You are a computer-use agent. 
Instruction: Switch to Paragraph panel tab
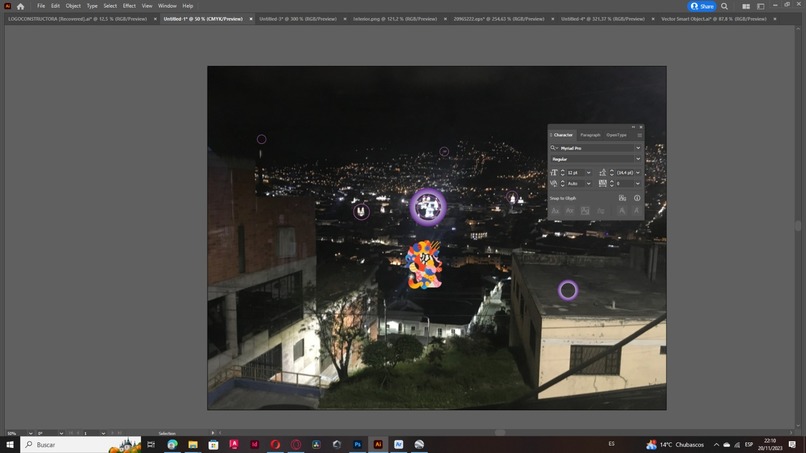(591, 135)
